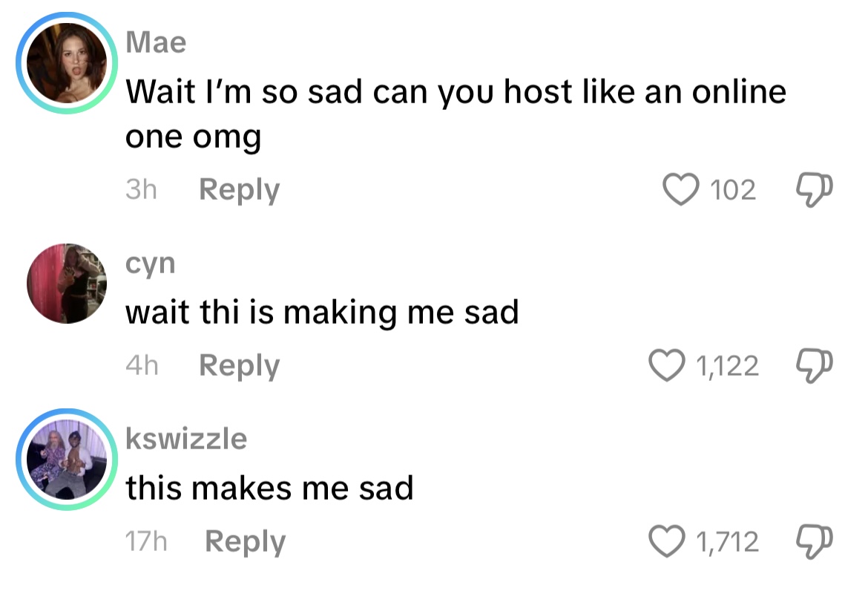Dislike cyn's comment using thumbs-down icon

tap(814, 365)
